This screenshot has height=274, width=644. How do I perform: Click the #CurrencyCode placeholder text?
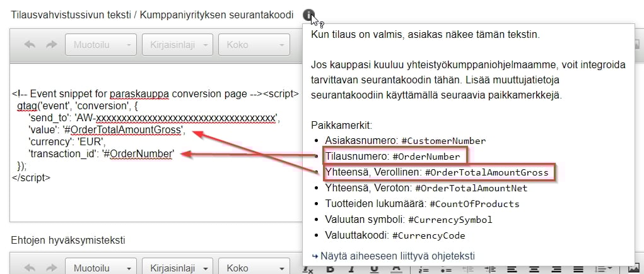[x=429, y=235]
